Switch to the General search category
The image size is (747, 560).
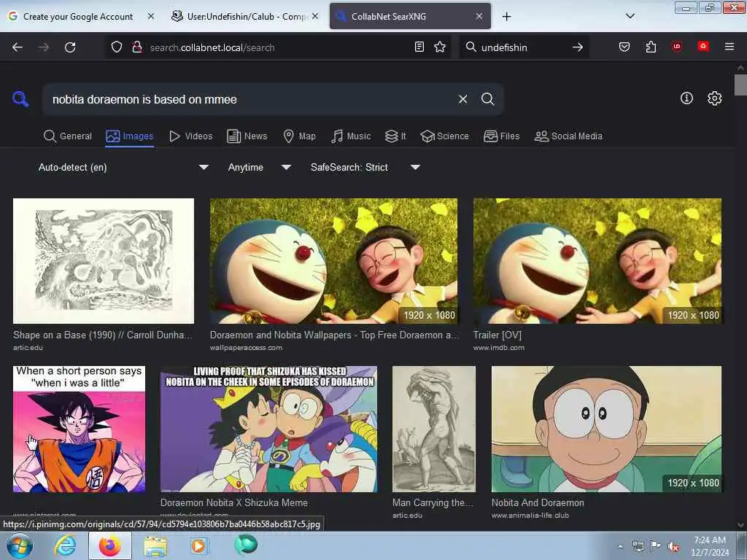tap(67, 136)
